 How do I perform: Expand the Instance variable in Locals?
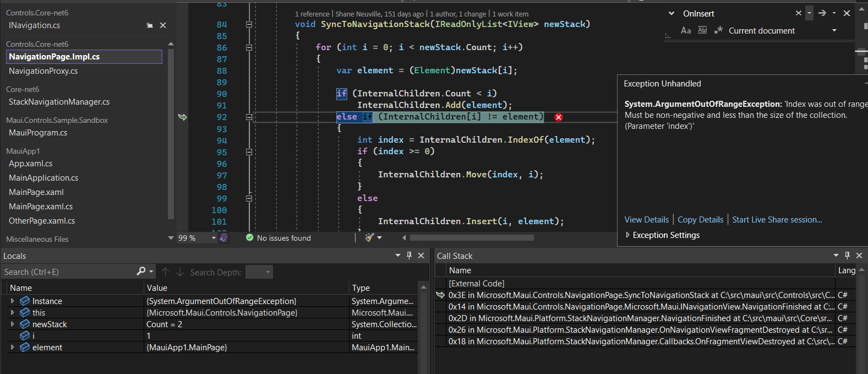(x=12, y=301)
